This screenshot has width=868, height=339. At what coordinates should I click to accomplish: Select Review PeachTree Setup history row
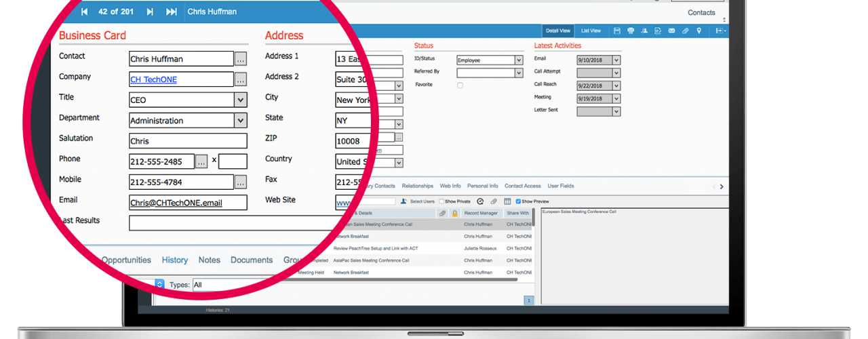pos(433,248)
